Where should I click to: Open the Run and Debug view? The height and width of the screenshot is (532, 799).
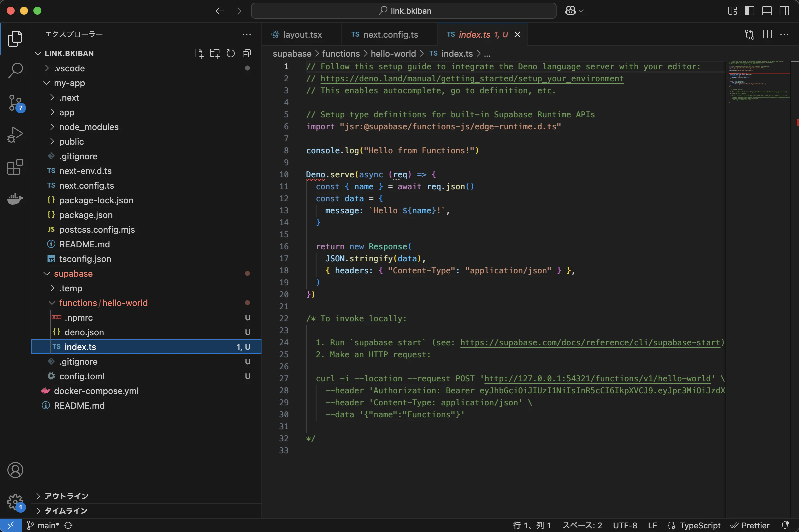15,135
